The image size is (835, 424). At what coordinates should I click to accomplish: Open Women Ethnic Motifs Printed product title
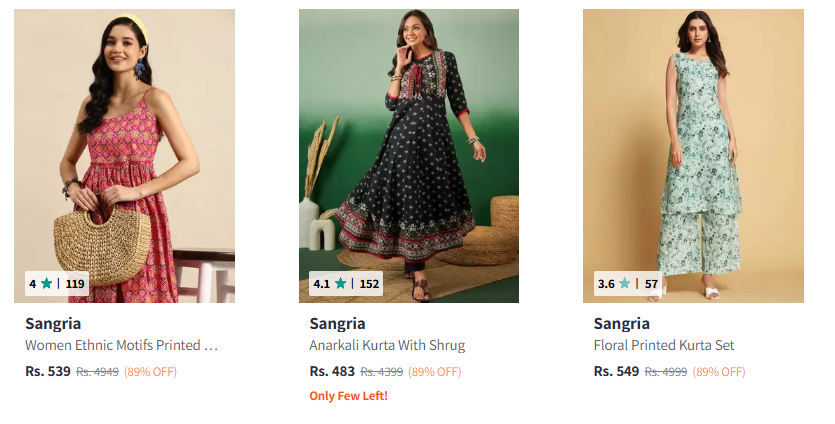tap(121, 346)
